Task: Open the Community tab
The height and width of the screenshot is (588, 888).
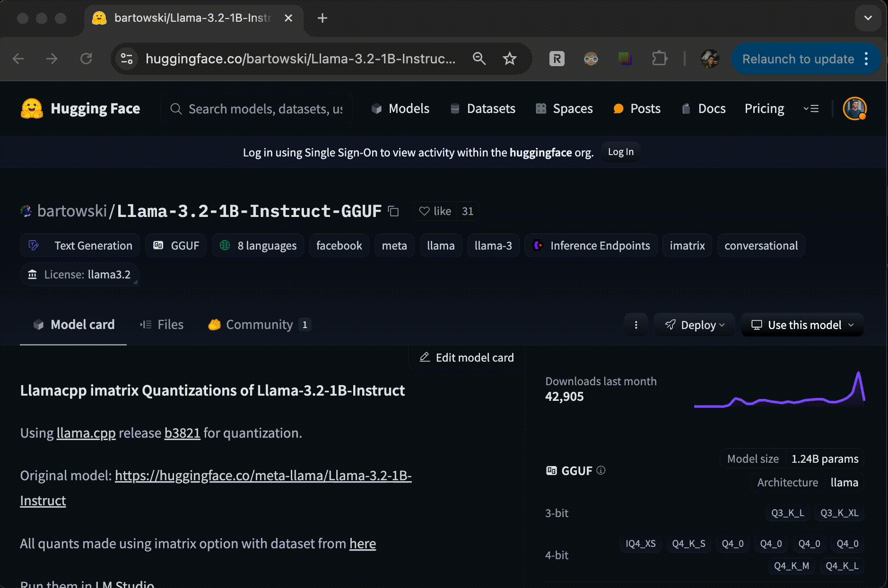Action: point(259,325)
